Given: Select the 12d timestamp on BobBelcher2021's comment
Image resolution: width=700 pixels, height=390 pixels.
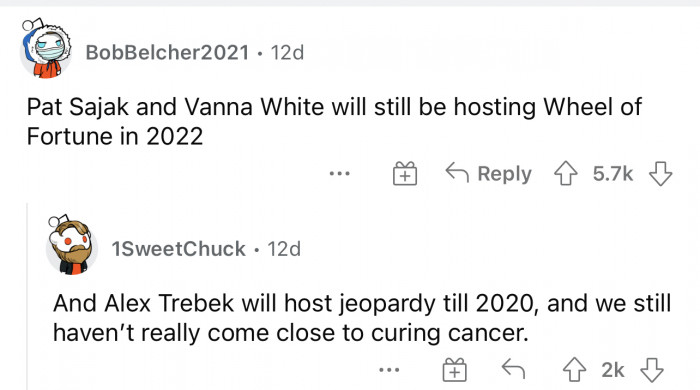Looking at the screenshot, I should click(x=287, y=52).
